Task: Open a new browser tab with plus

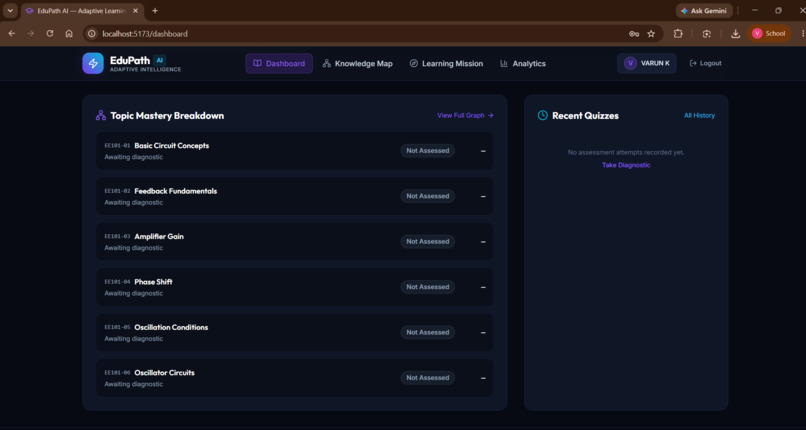Action: (155, 11)
